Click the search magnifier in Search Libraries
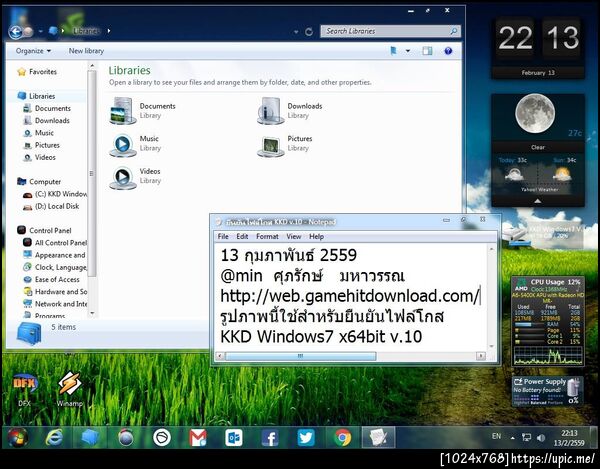The image size is (600, 469). [453, 31]
